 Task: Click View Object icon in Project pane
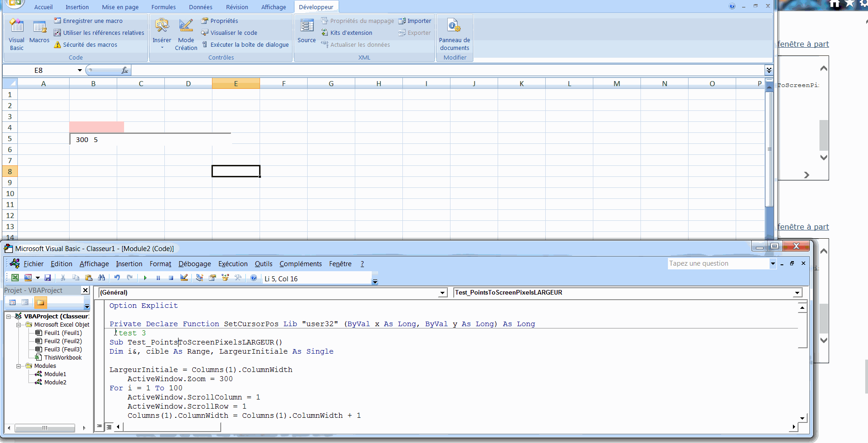[x=25, y=302]
